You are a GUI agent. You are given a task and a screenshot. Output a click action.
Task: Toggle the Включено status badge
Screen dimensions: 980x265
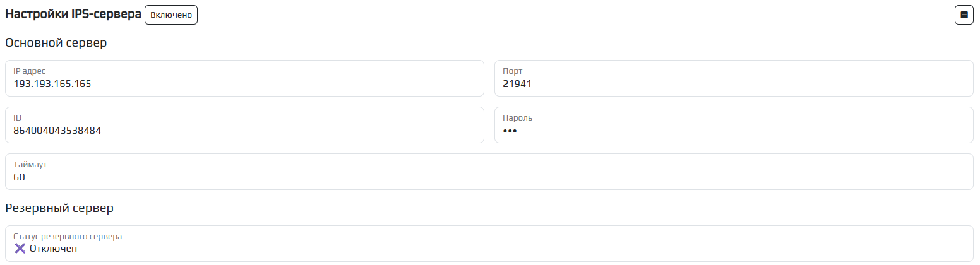(x=171, y=15)
